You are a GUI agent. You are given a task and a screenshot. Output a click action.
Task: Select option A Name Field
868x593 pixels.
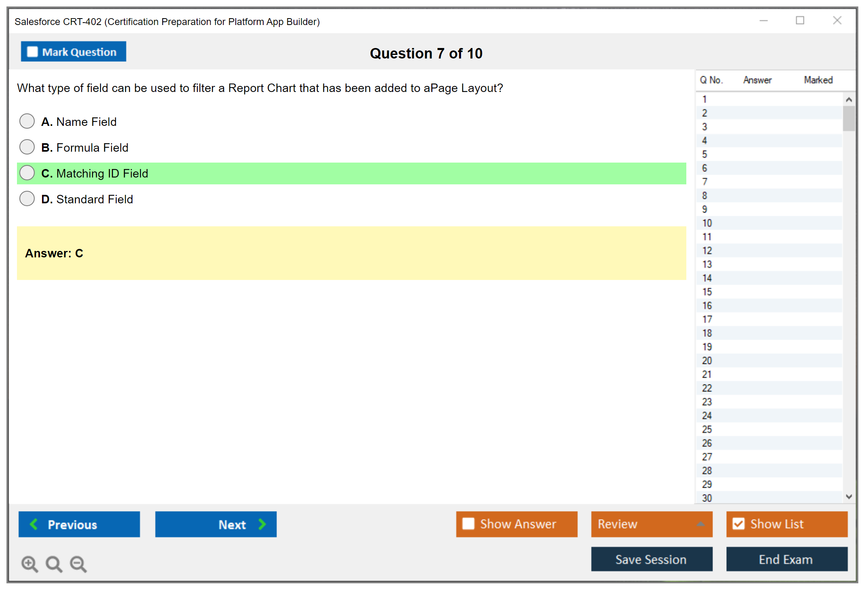coord(27,121)
